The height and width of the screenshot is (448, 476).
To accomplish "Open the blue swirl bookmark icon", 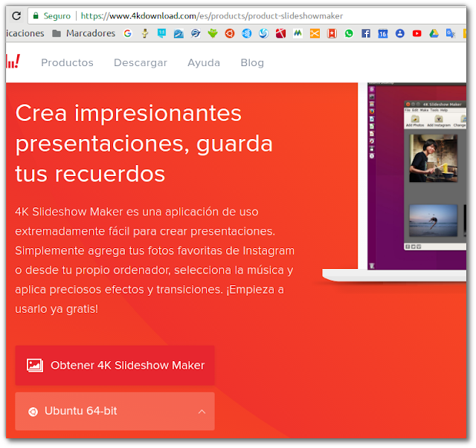I will [x=264, y=33].
